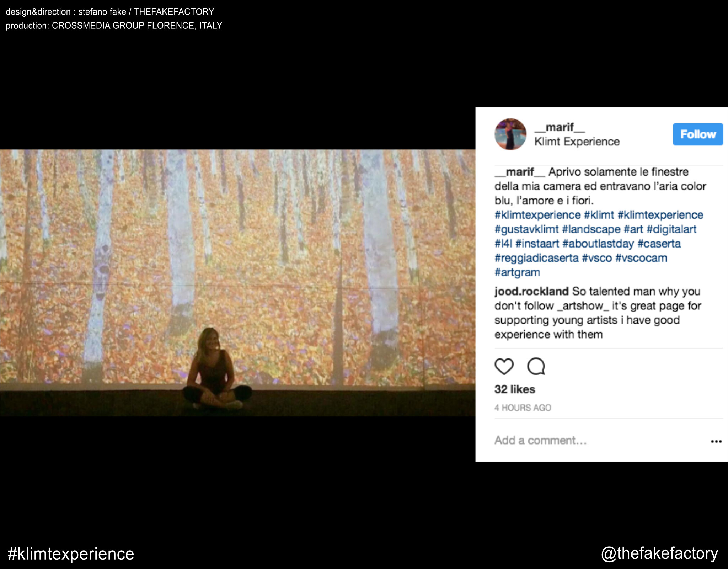This screenshot has width=728, height=569.
Task: Click the __marif__ profile avatar
Action: 510,134
